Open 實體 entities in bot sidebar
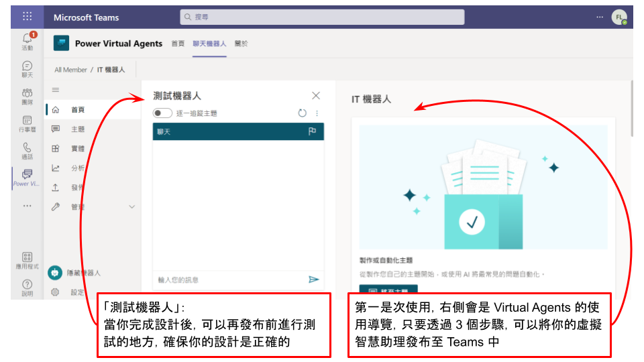The image size is (644, 362). [78, 148]
